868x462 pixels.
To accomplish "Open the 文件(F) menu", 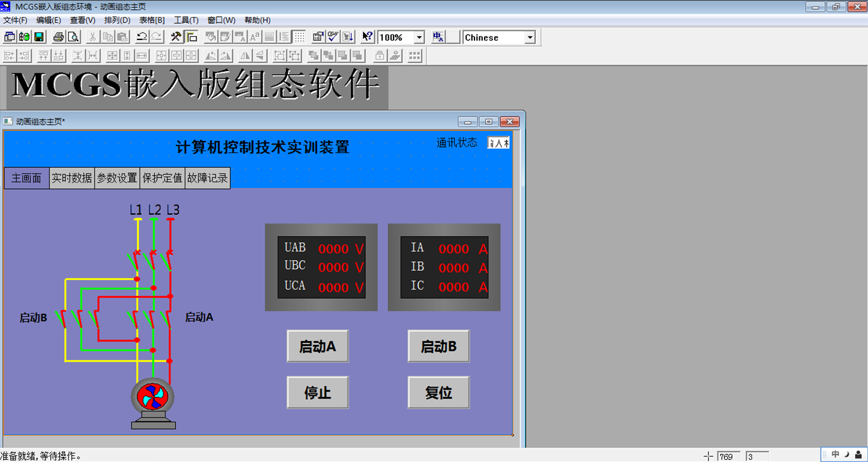I will point(15,20).
